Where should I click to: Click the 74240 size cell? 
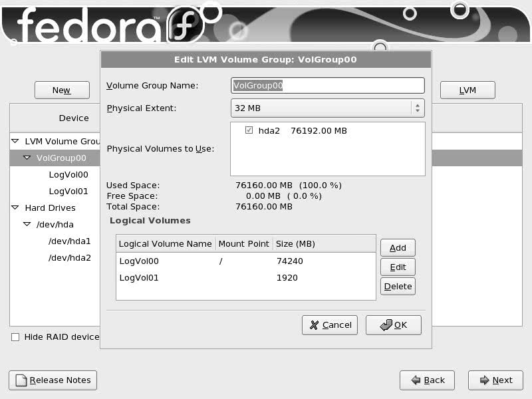coord(290,261)
